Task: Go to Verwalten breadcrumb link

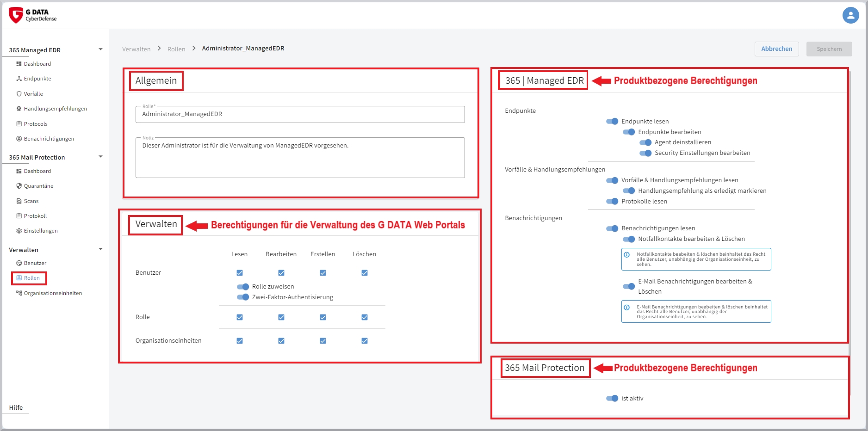Action: coord(136,49)
